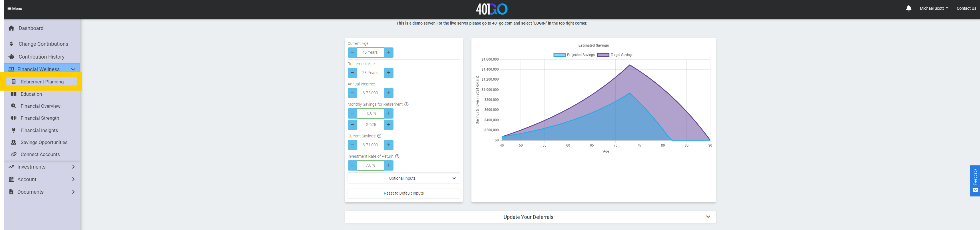The width and height of the screenshot is (980, 230).
Task: Open the Michael Scott user dropdown
Action: (933, 8)
